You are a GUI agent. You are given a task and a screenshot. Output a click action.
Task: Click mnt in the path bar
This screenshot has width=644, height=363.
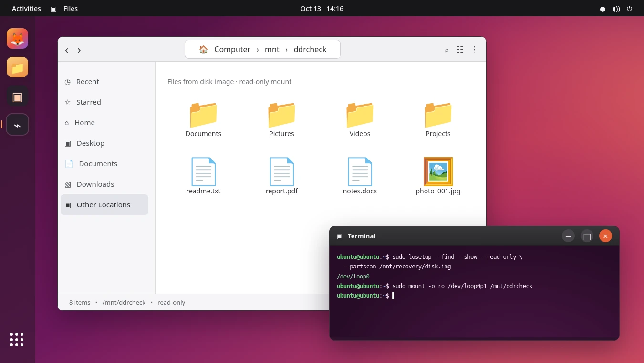pyautogui.click(x=272, y=49)
